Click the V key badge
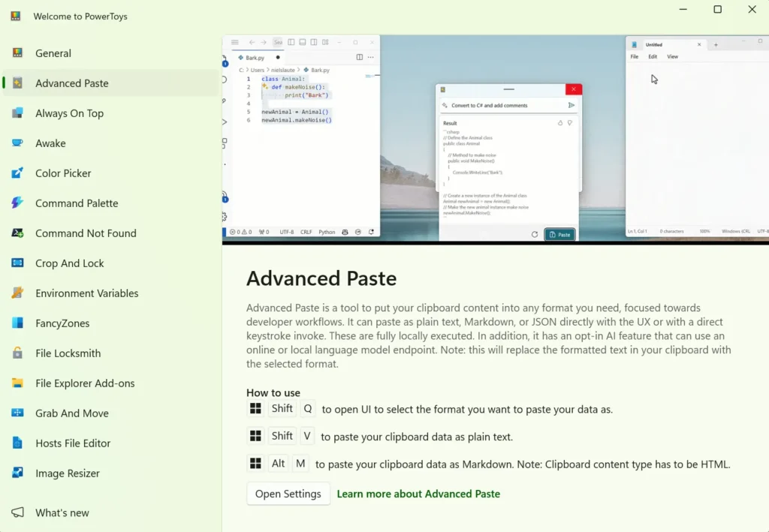The width and height of the screenshot is (769, 532). point(307,436)
